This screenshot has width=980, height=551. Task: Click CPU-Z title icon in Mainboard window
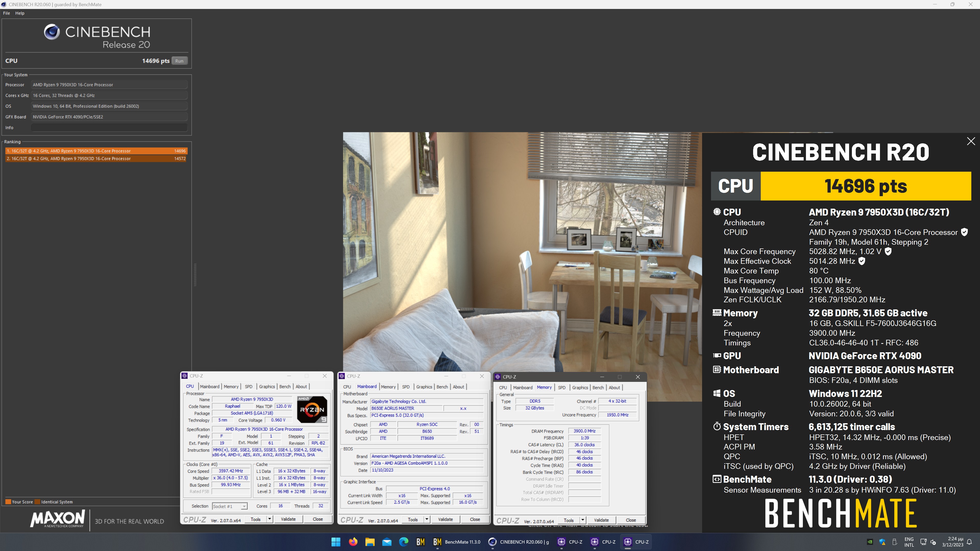click(x=342, y=376)
